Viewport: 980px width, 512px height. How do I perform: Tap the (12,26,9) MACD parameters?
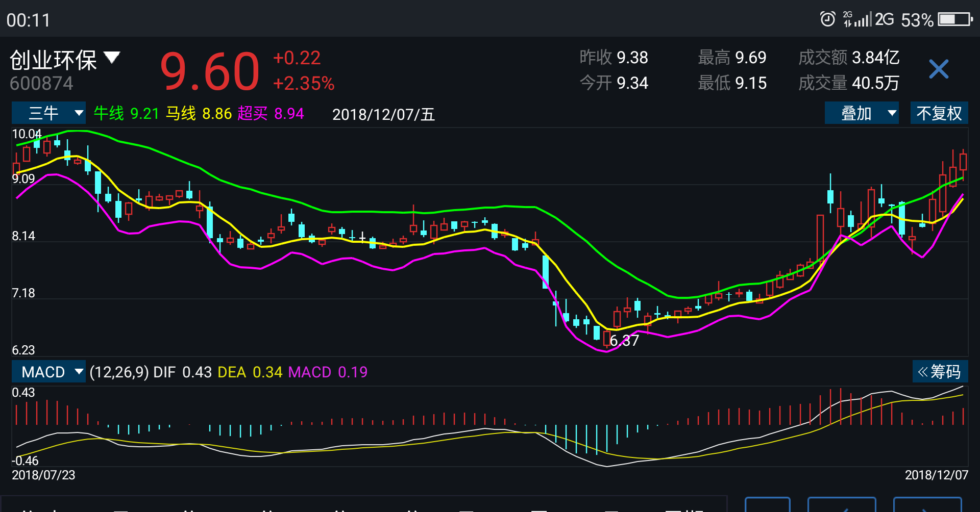point(119,372)
